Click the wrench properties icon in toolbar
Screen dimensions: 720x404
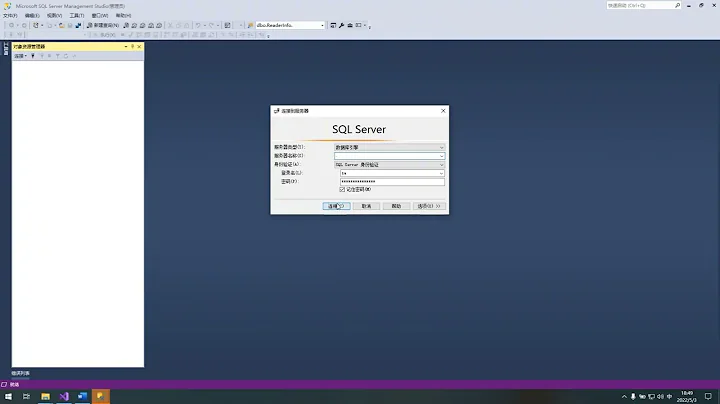click(x=341, y=25)
